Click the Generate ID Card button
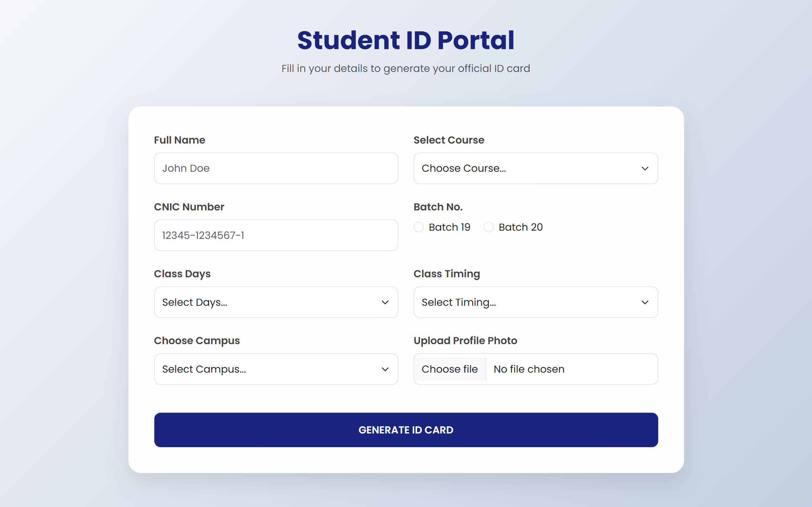This screenshot has height=507, width=812. 406,430
